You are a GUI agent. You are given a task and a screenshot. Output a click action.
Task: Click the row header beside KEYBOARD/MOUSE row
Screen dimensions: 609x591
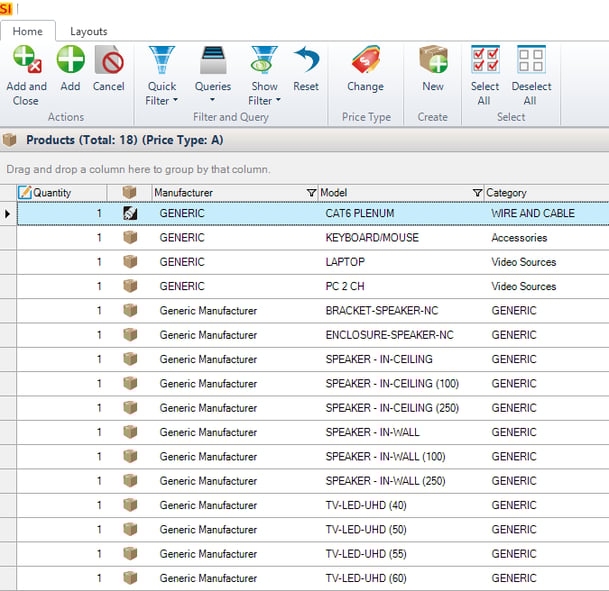pos(8,238)
